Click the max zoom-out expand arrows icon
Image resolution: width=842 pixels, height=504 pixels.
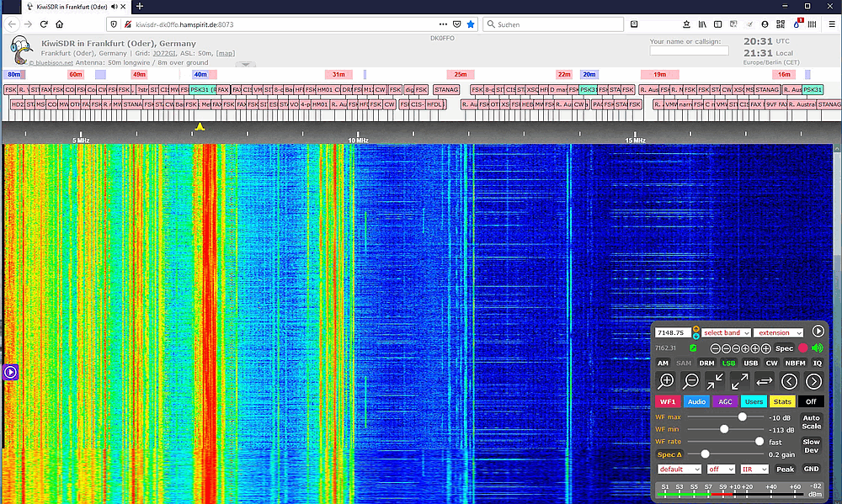[739, 381]
